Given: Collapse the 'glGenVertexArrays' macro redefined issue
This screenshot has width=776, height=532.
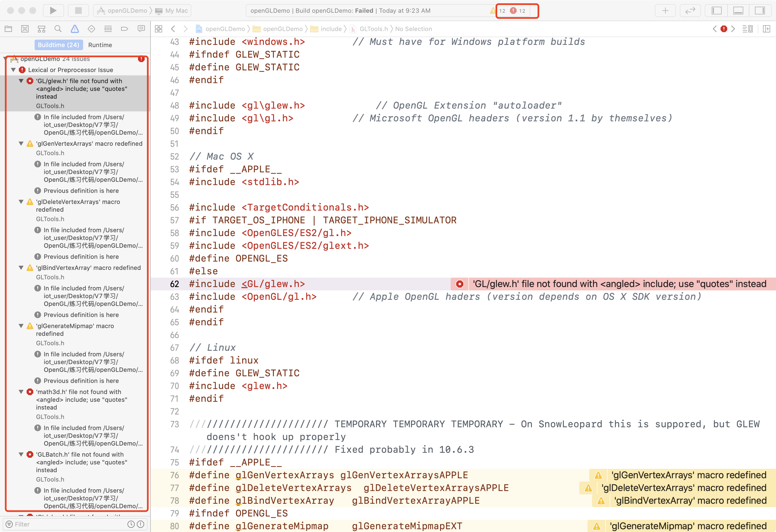Looking at the screenshot, I should point(21,144).
